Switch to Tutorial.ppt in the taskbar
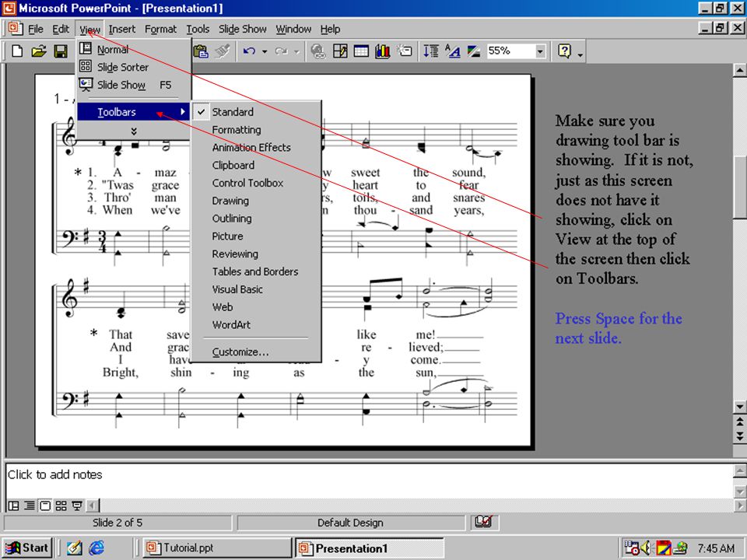The height and width of the screenshot is (560, 747). point(217,548)
